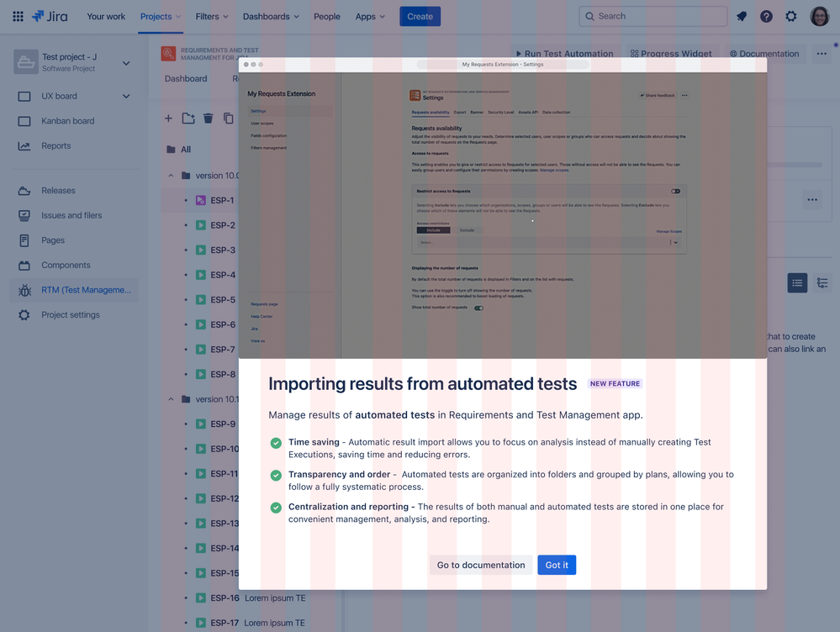Click the plus add icon above the tree
Image resolution: width=840 pixels, height=632 pixels.
[x=168, y=118]
